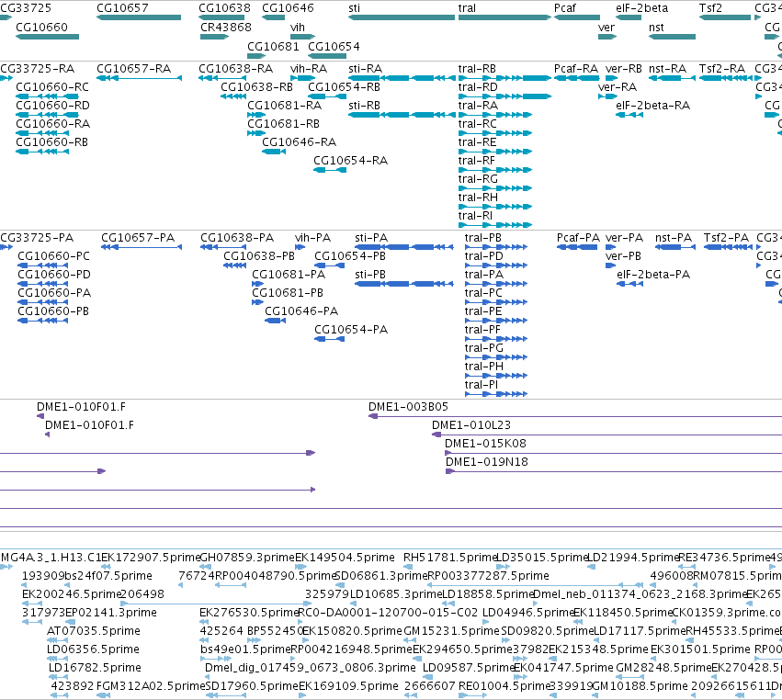
Task: Click the CG10657-PA protein feature
Action: (x=142, y=247)
